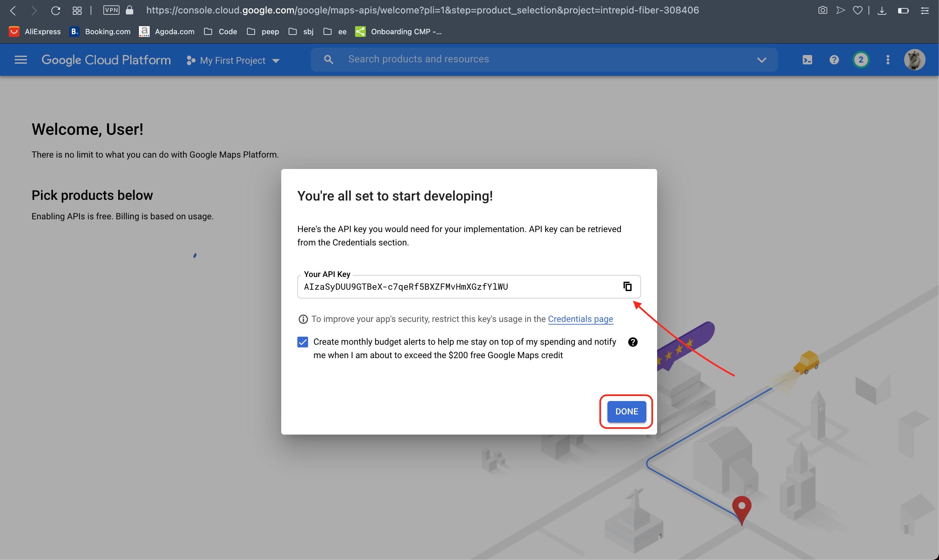Open the Code bookmarks folder
The image size is (939, 560).
pyautogui.click(x=220, y=32)
